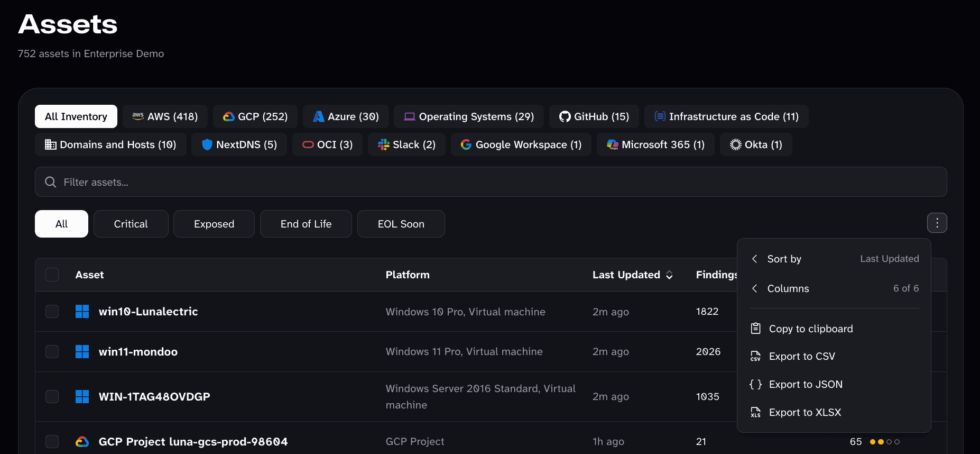Click the JSON braces icon
Image resolution: width=980 pixels, height=454 pixels.
pos(756,384)
